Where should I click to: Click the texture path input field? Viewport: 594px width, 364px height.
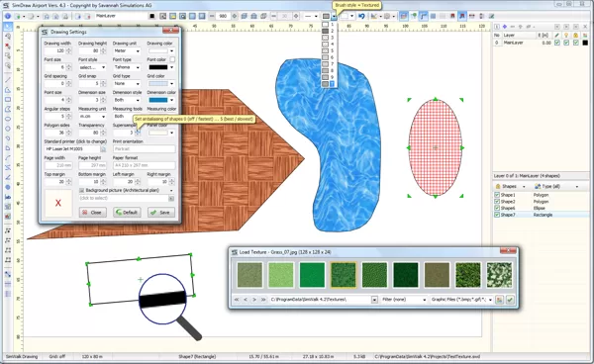click(x=321, y=300)
